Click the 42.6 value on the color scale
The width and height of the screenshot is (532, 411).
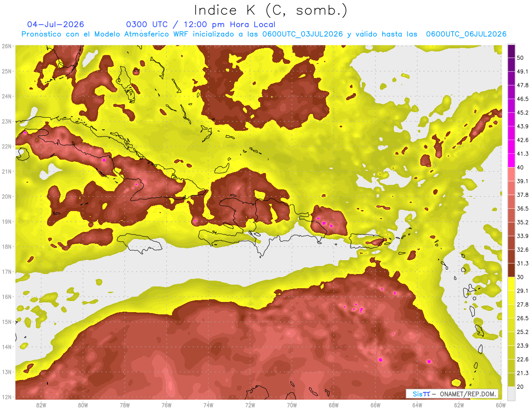523,140
